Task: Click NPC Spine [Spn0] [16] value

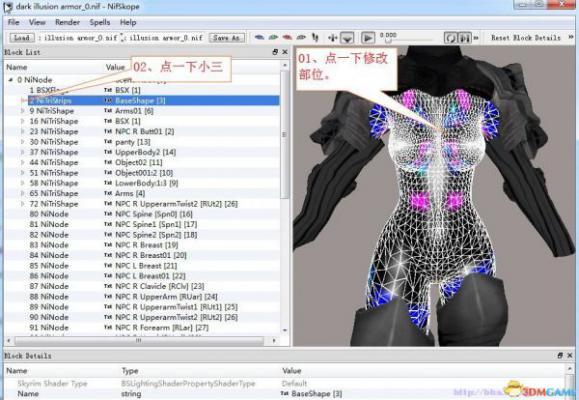Action: tap(154, 214)
